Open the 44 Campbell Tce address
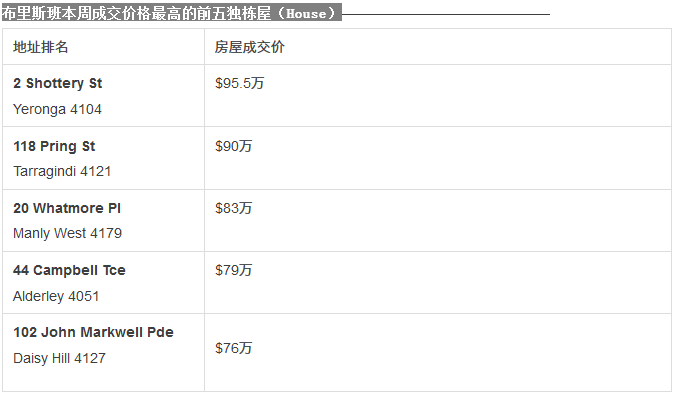The height and width of the screenshot is (395, 676). pyautogui.click(x=69, y=270)
